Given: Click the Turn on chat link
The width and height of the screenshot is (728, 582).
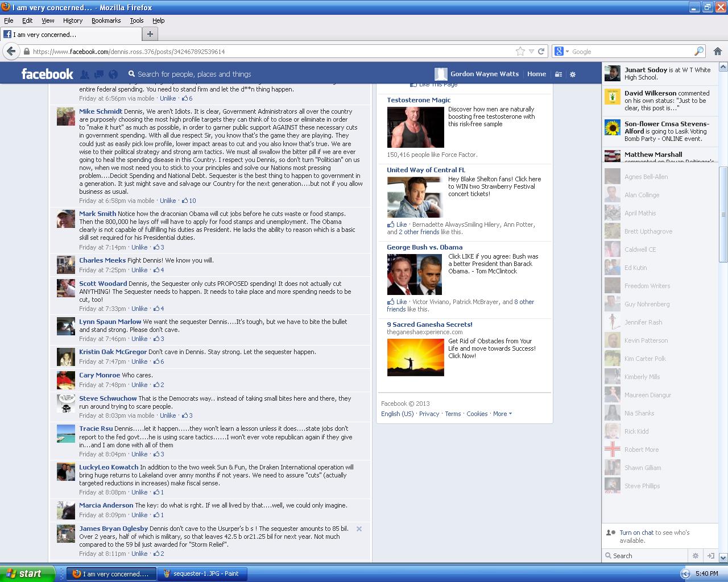Looking at the screenshot, I should click(x=636, y=533).
